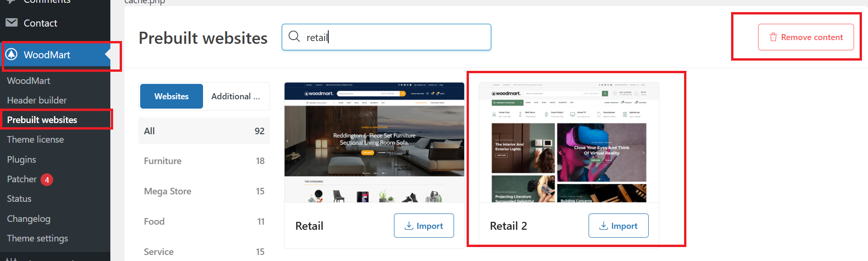This screenshot has height=261, width=868.
Task: Filter by Mega Store category
Action: (x=204, y=191)
